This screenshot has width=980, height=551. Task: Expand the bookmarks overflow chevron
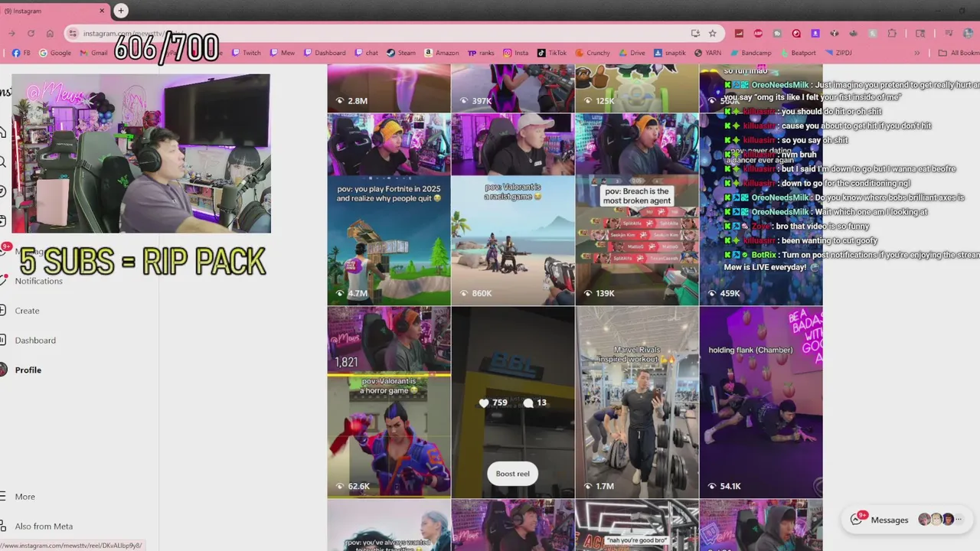917,53
